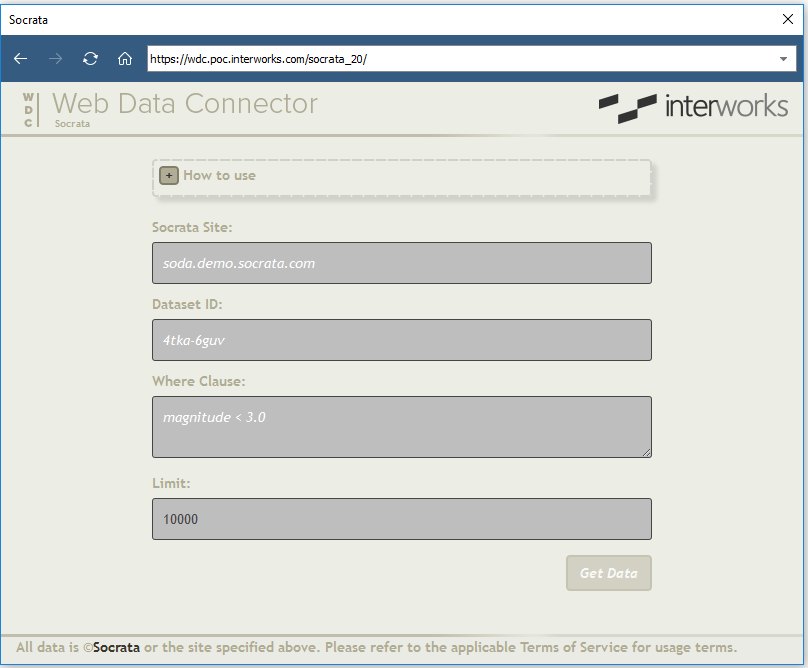Image resolution: width=808 pixels, height=668 pixels.
Task: Refresh the page with the reload icon
Action: (90, 59)
